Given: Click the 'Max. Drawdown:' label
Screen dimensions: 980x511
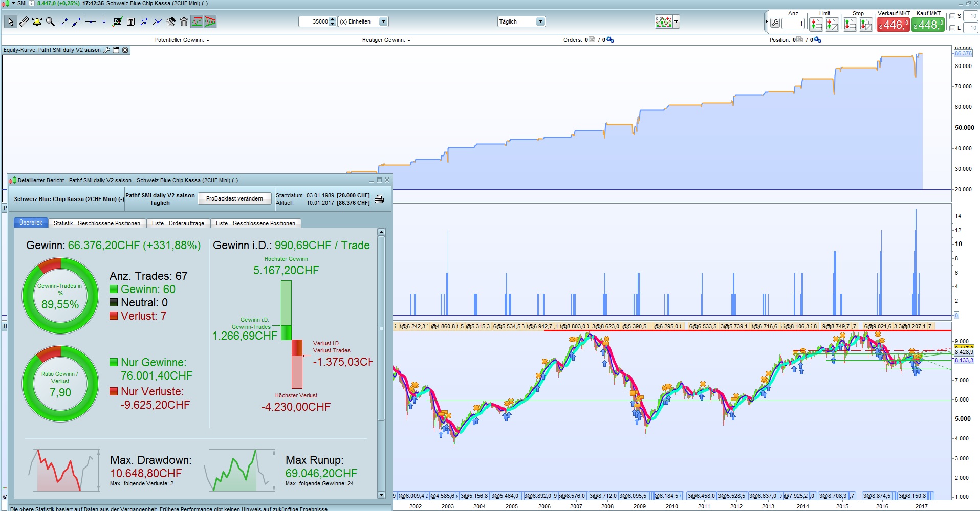Looking at the screenshot, I should 151,460.
